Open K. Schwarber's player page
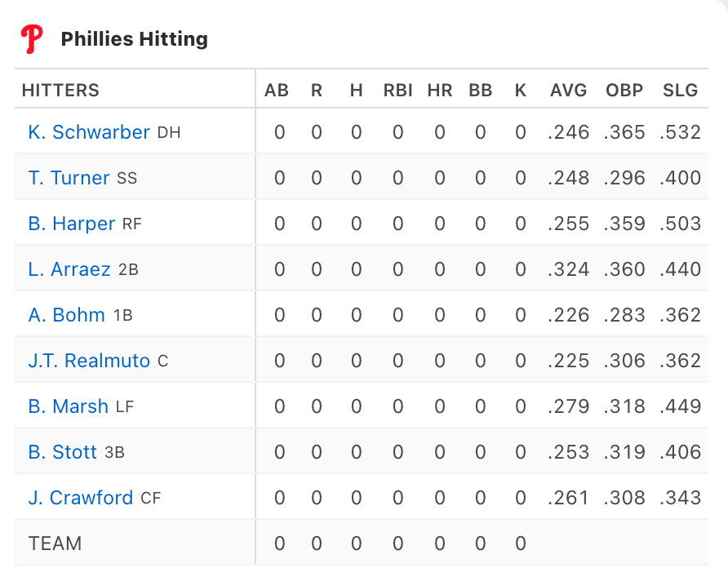 pyautogui.click(x=89, y=132)
